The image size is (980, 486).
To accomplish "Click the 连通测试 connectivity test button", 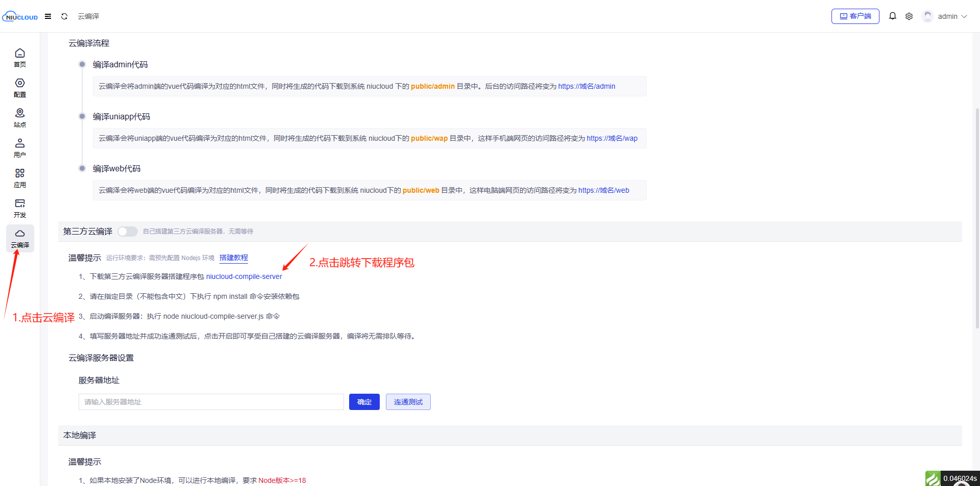I will [x=408, y=402].
